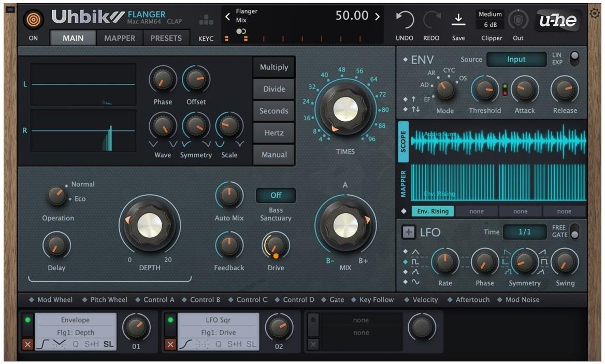Screen dimensions: 605x364
Task: Select the Manual time mode
Action: 274,155
